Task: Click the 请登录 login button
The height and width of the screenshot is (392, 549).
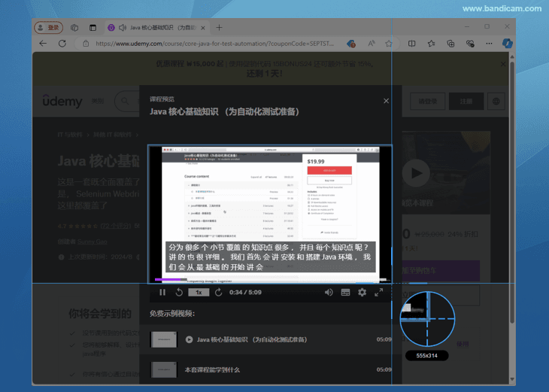Action: (x=427, y=102)
